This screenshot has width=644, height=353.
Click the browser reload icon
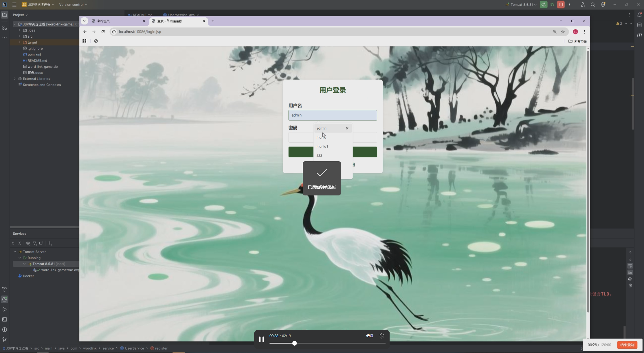point(103,32)
